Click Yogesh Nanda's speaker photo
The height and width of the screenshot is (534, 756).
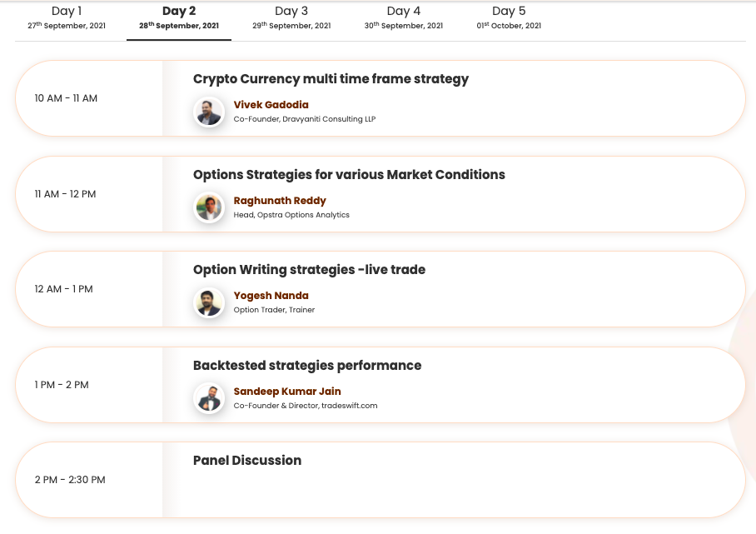pyautogui.click(x=209, y=302)
